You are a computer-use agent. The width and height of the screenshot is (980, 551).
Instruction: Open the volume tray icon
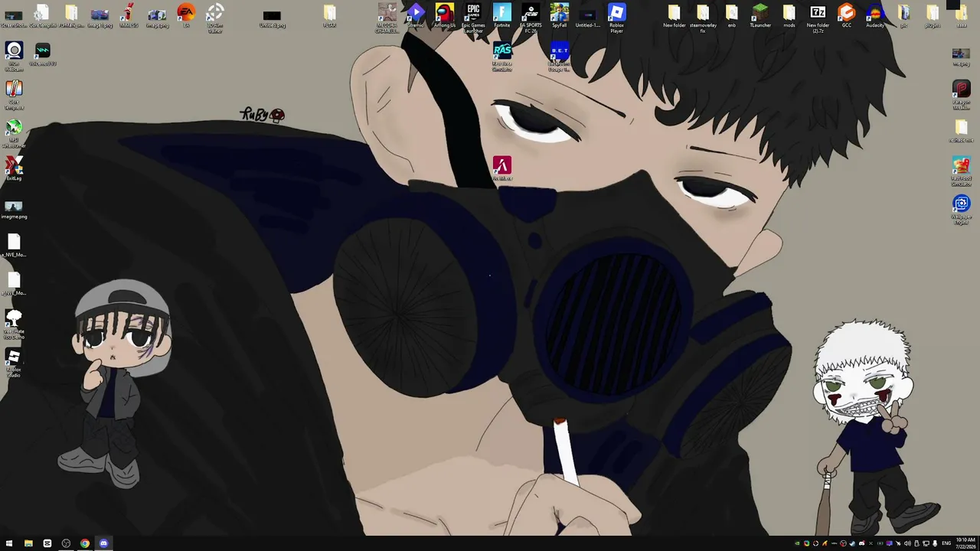click(x=907, y=543)
